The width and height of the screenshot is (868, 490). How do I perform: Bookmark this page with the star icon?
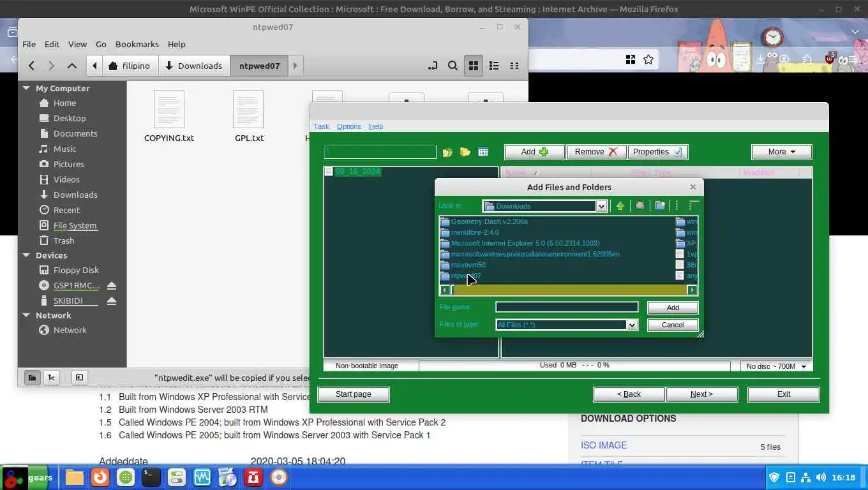click(x=648, y=59)
